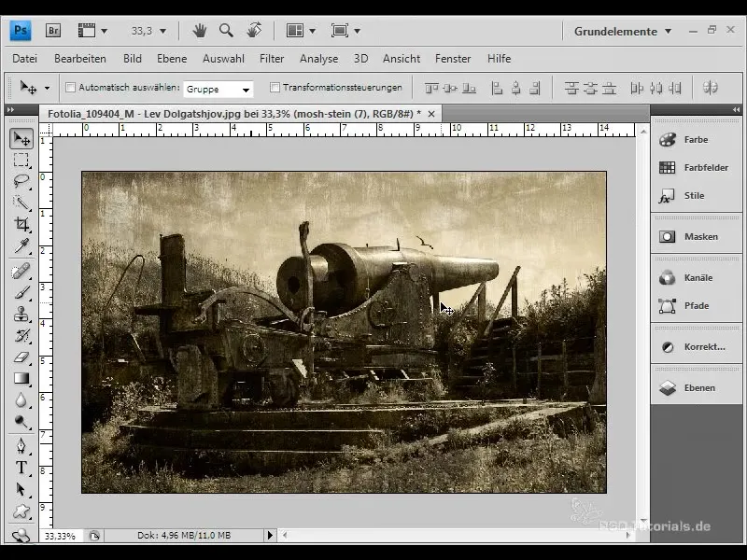Screen dimensions: 747x560
Task: Select the Type tool
Action: pos(21,468)
